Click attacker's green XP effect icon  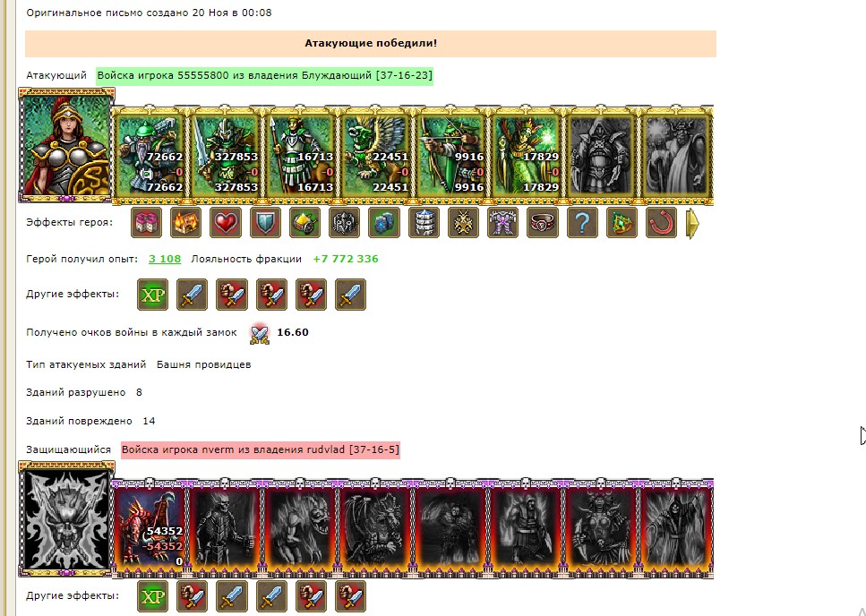pyautogui.click(x=152, y=295)
